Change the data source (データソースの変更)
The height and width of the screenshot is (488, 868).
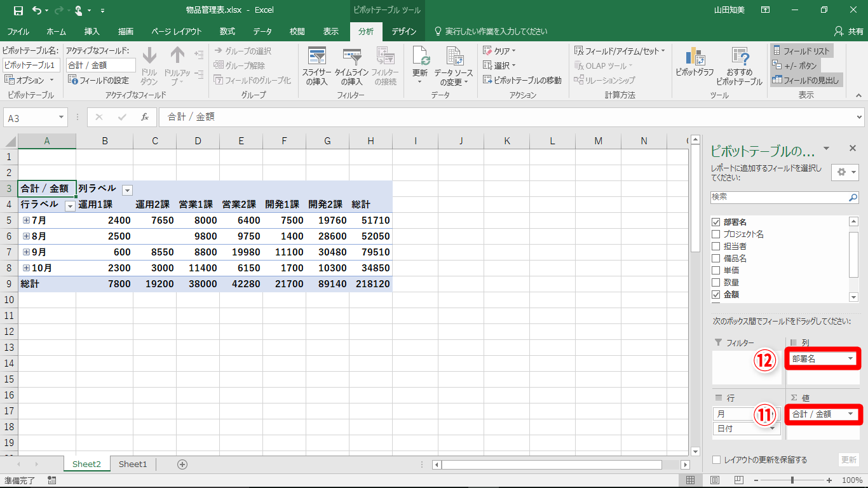click(x=454, y=65)
